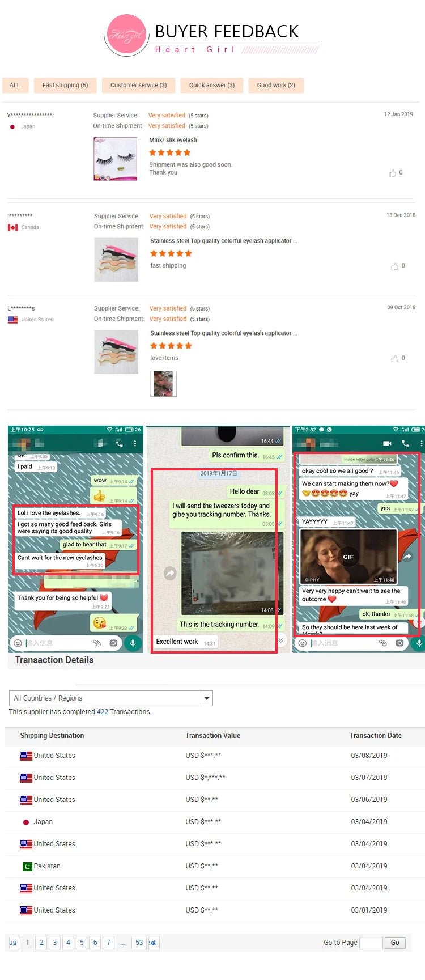425x980 pixels.
Task: Click the Go button in pagination
Action: click(x=395, y=943)
